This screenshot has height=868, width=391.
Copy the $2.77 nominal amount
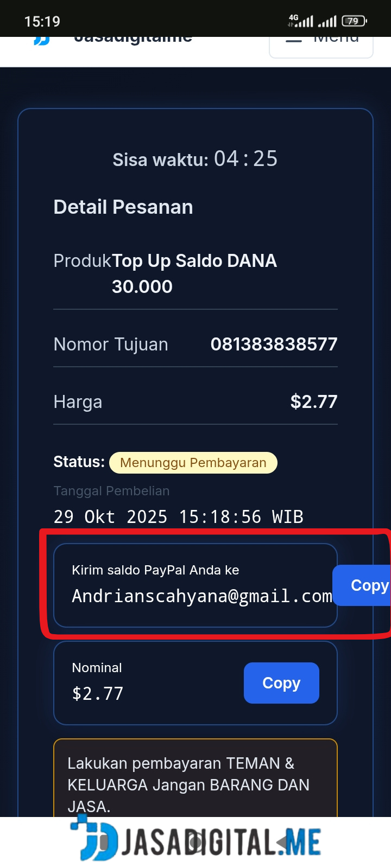281,683
